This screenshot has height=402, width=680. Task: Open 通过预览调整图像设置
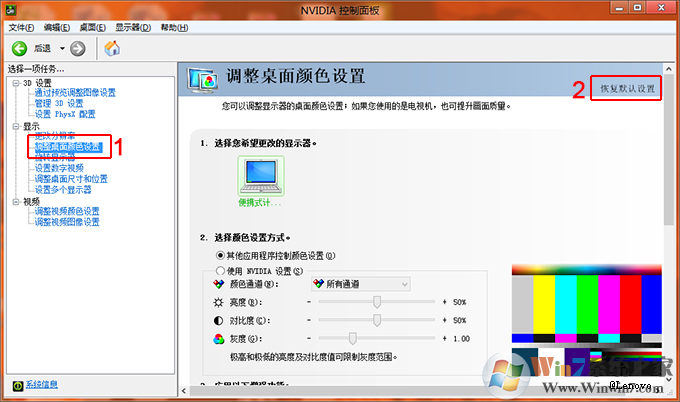coord(75,93)
